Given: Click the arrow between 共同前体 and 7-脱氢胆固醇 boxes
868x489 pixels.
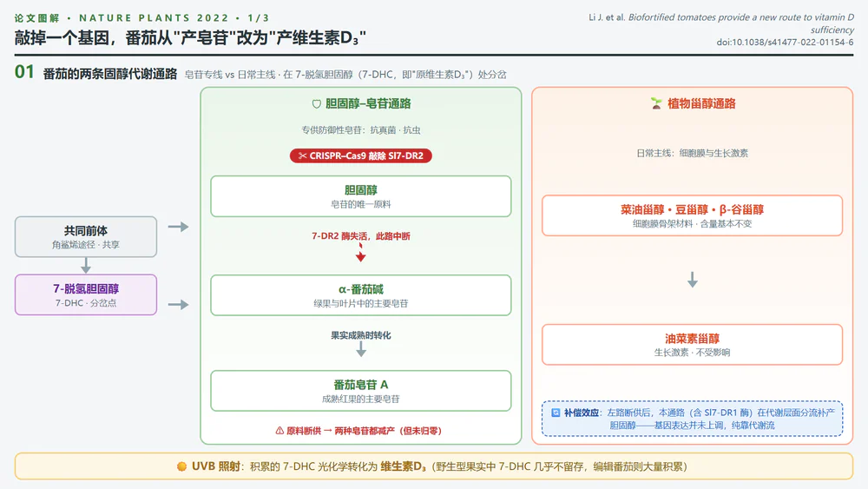Looking at the screenshot, I should pyautogui.click(x=86, y=265).
